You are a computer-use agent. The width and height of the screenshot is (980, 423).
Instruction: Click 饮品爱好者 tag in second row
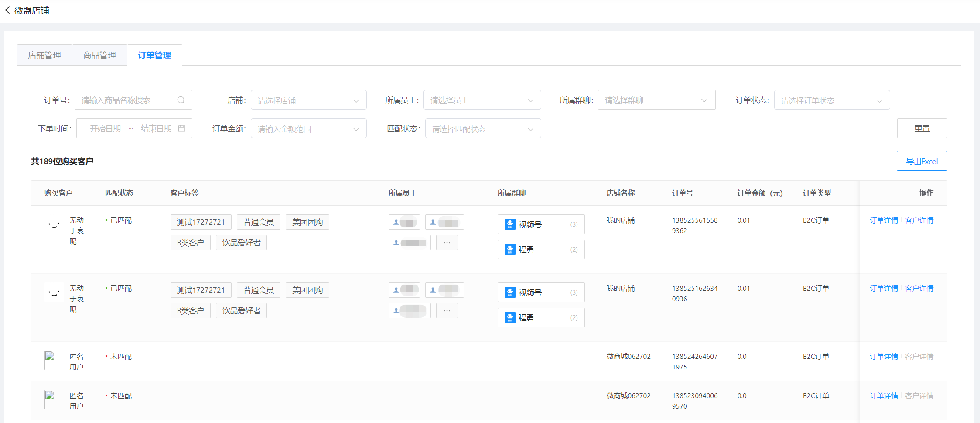pyautogui.click(x=241, y=310)
